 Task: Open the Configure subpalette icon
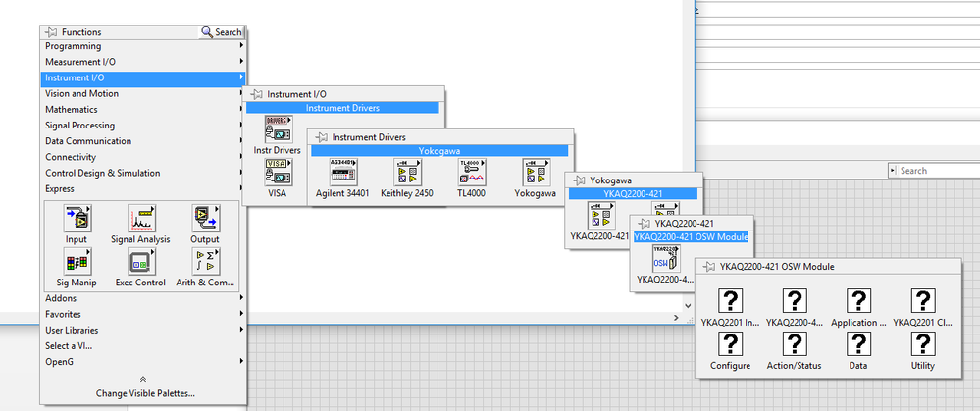(731, 344)
